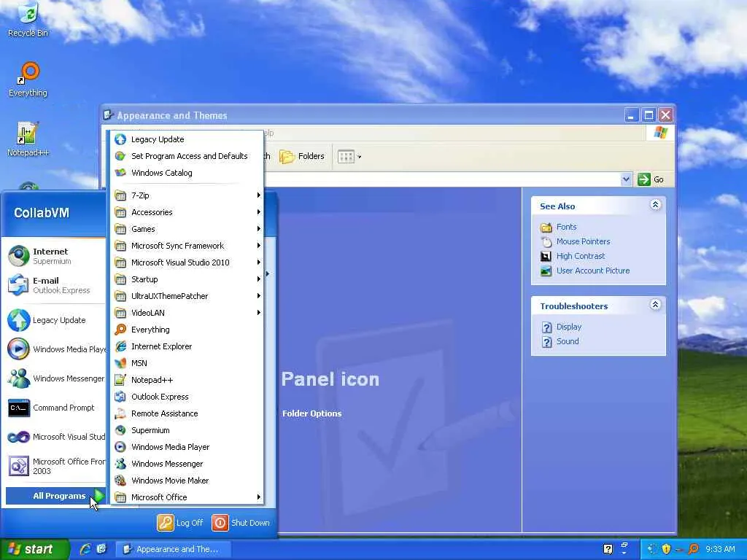Open the Sound troubleshooter link

pyautogui.click(x=568, y=341)
